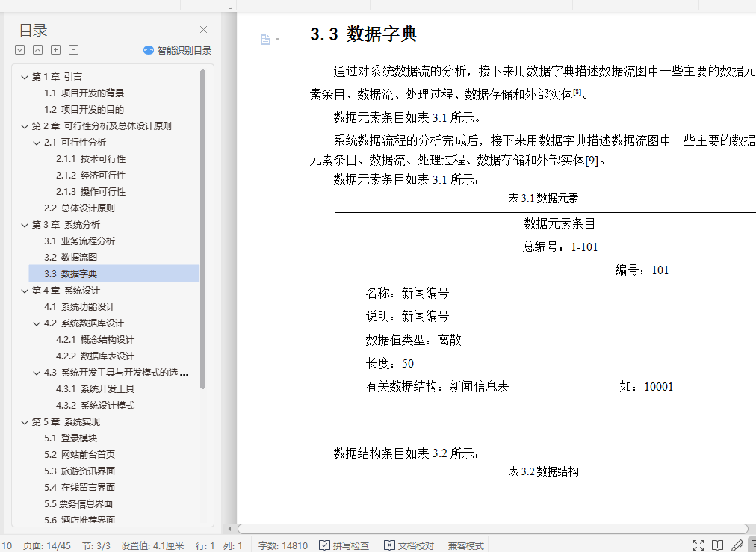The height and width of the screenshot is (552, 756).
Task: Click 字数: 14810 word count
Action: click(283, 546)
